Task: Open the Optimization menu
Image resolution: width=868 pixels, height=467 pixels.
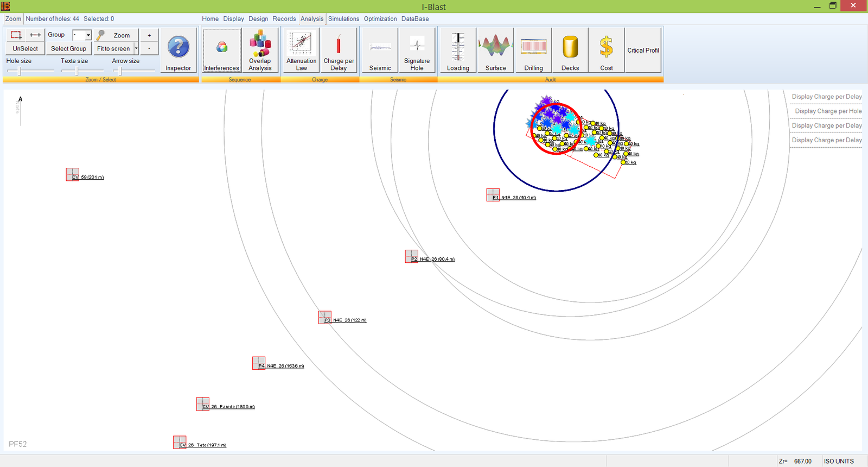Action: [380, 18]
